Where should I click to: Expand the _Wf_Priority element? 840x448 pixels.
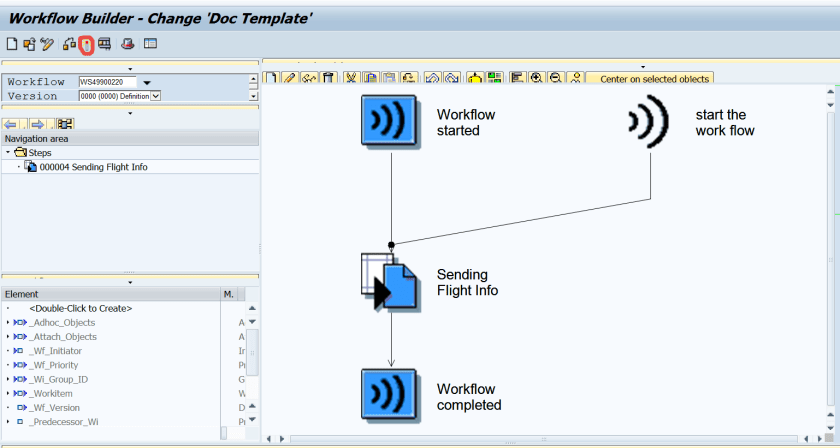pyautogui.click(x=8, y=365)
